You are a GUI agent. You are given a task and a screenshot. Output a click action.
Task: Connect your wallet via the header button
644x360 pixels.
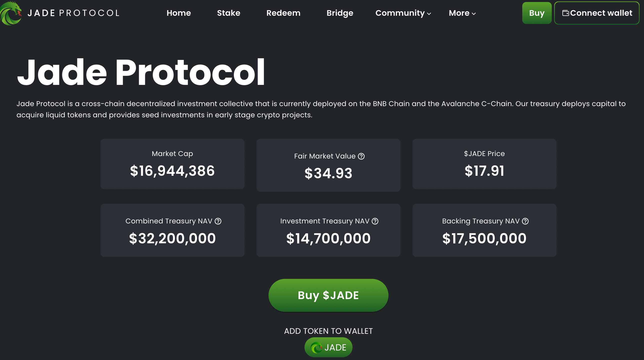(x=597, y=13)
